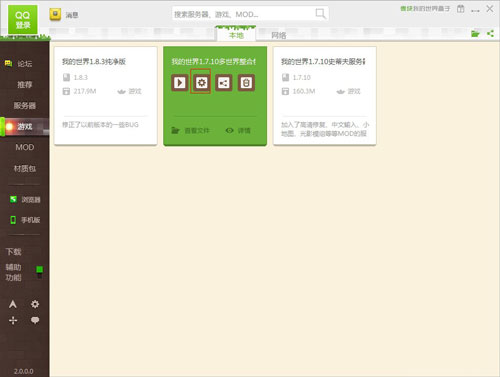
Task: Open the chat bubble feedback icon
Action: (x=35, y=320)
